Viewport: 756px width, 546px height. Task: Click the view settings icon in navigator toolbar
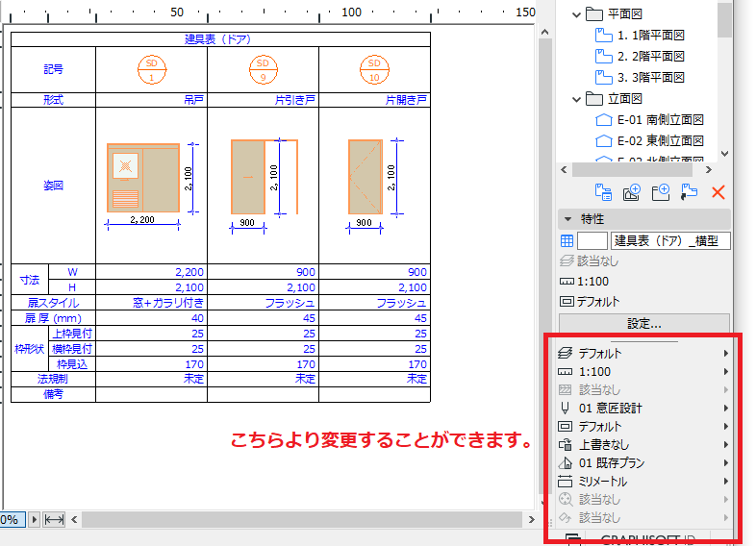click(603, 193)
